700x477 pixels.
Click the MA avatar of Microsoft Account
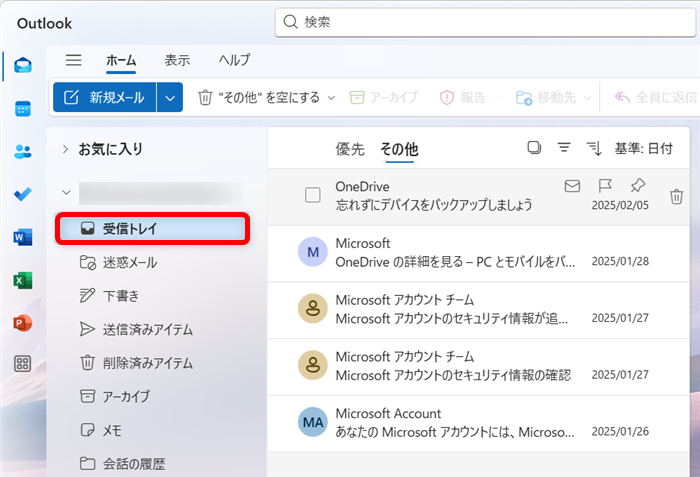[x=313, y=422]
